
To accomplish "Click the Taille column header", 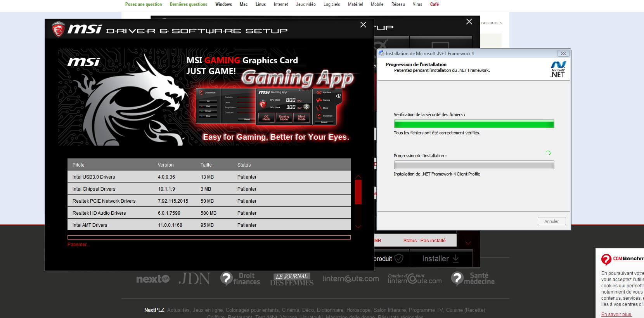I will [x=206, y=165].
